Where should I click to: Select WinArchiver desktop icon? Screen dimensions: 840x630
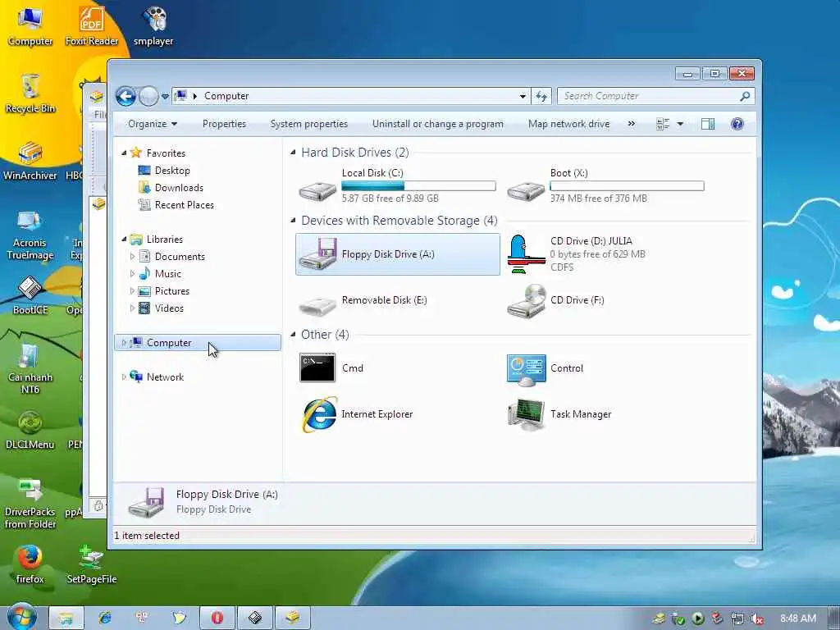(x=30, y=160)
